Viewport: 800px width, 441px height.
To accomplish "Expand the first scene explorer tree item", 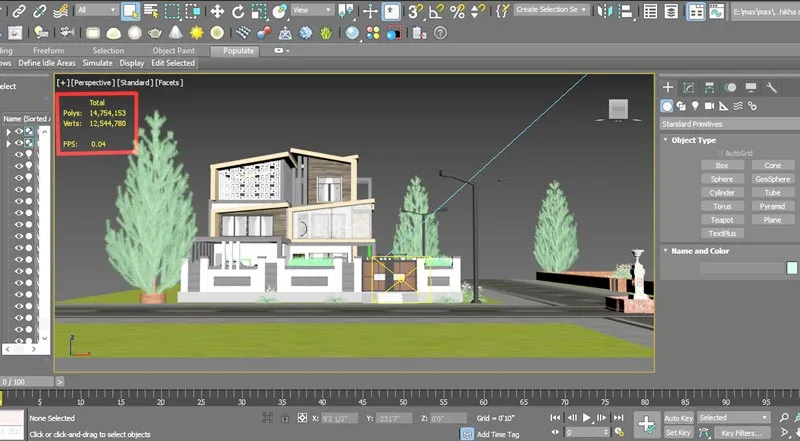I will [x=8, y=132].
